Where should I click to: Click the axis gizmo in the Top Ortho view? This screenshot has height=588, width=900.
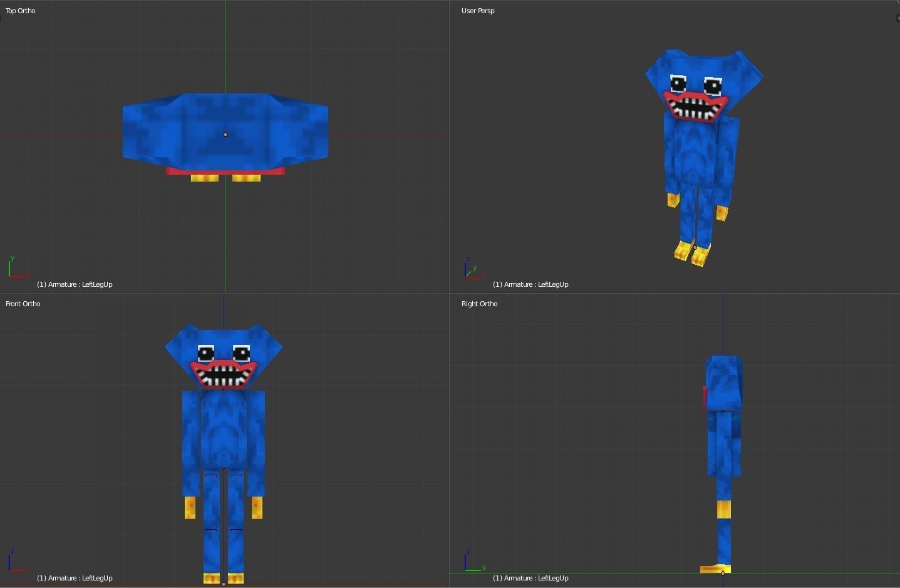(18, 267)
